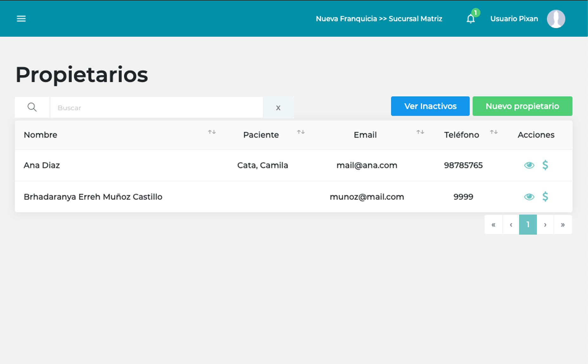Click the Nuevo propietario button
Viewport: 588px width, 364px height.
pyautogui.click(x=522, y=106)
